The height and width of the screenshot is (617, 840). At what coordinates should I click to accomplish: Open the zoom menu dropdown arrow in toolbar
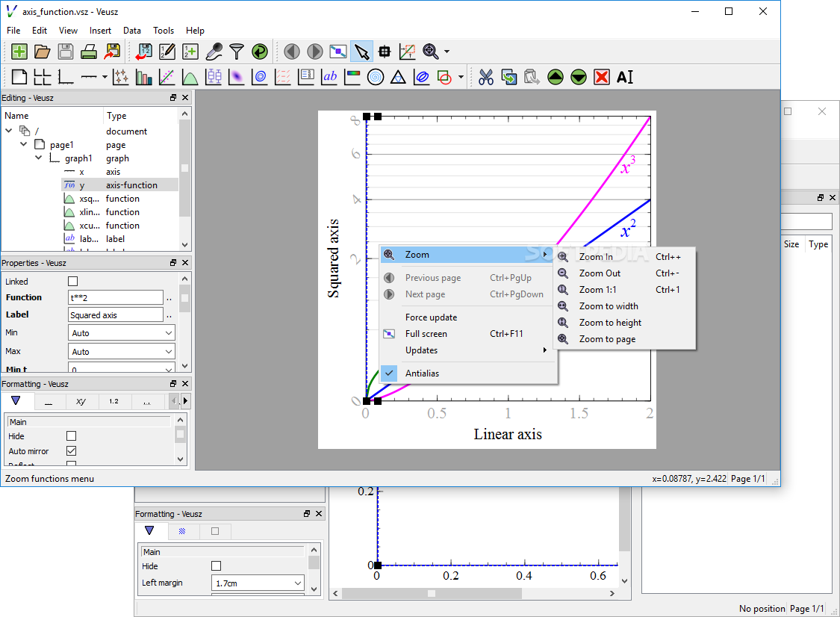pos(447,52)
